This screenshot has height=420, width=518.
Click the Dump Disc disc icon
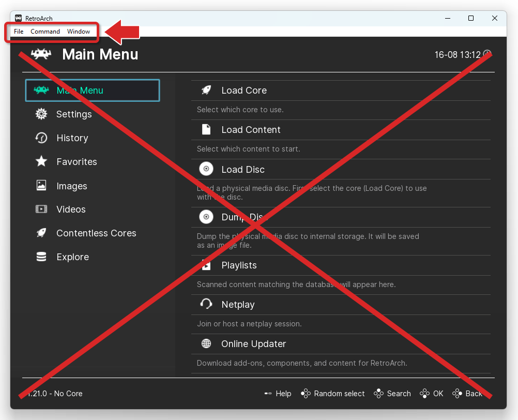tap(206, 217)
